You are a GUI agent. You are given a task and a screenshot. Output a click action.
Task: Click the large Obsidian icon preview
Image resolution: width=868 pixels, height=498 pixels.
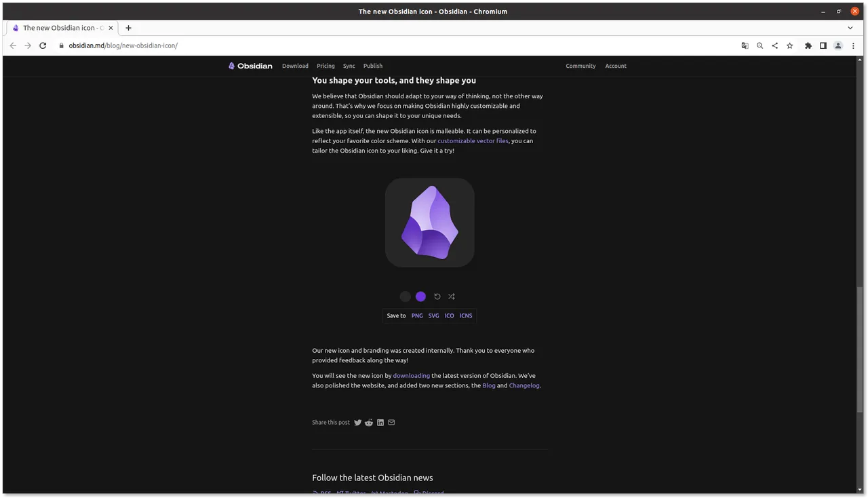(x=429, y=223)
